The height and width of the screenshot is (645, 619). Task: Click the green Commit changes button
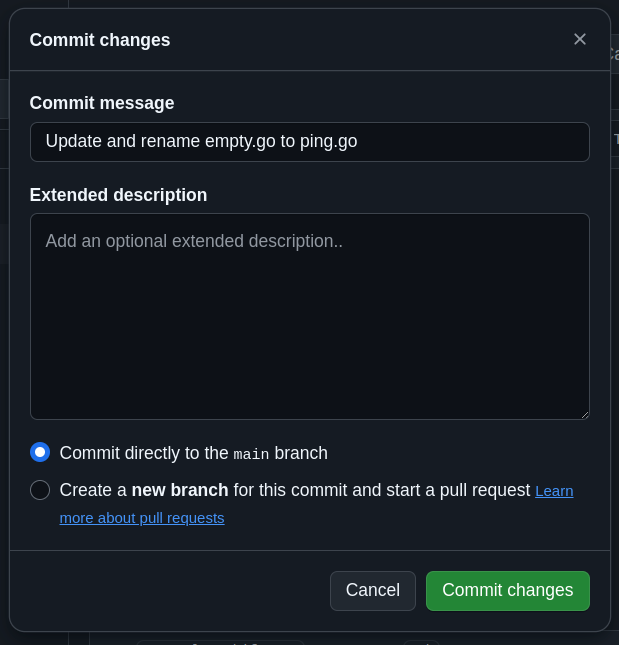(x=507, y=590)
